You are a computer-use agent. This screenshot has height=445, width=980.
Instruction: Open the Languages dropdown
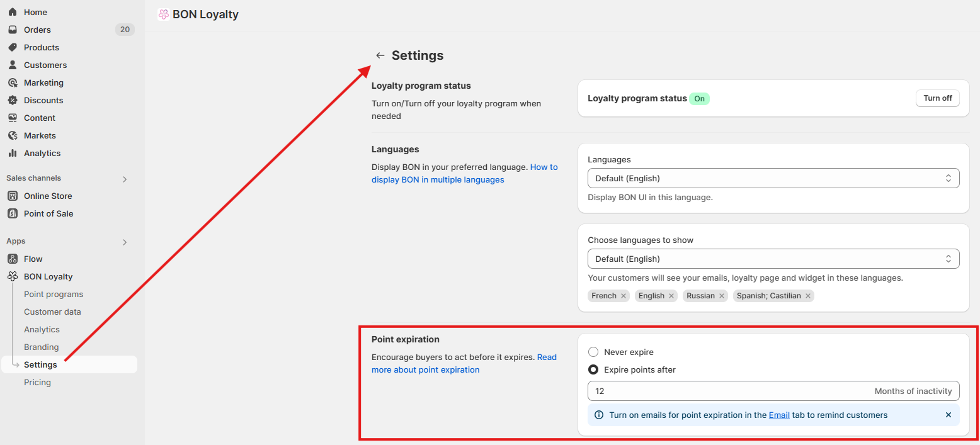click(773, 178)
